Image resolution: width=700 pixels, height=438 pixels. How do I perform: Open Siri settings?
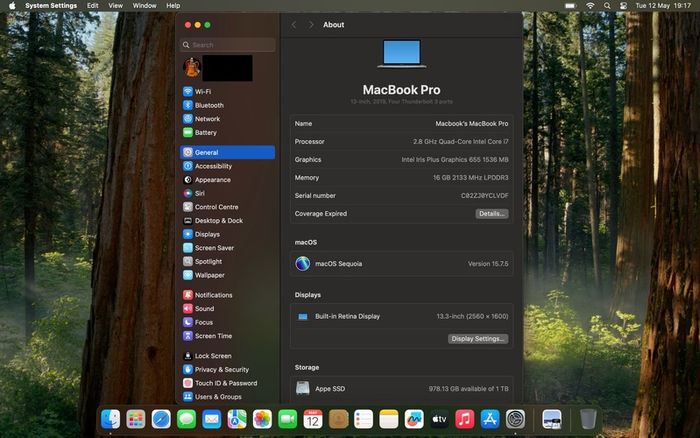[x=228, y=193]
